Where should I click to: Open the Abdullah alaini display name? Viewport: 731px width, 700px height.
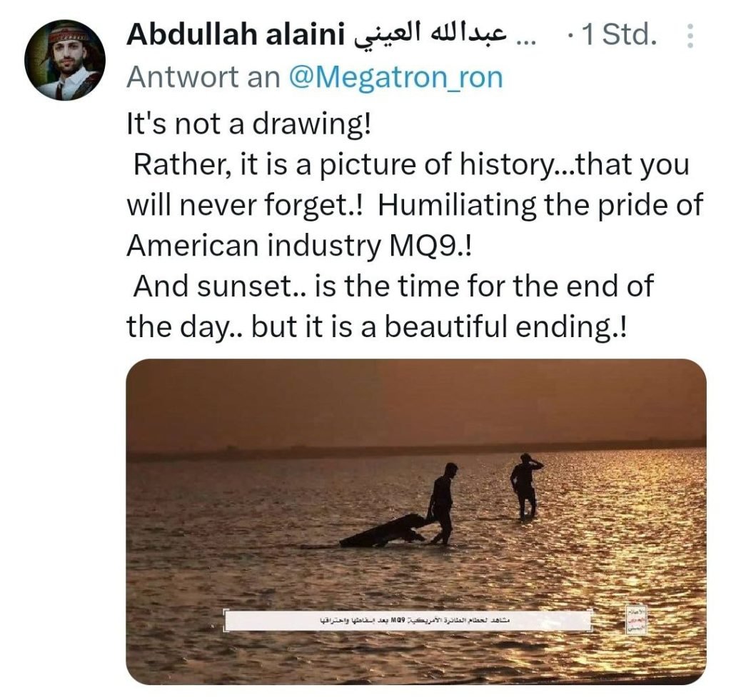tap(236, 35)
